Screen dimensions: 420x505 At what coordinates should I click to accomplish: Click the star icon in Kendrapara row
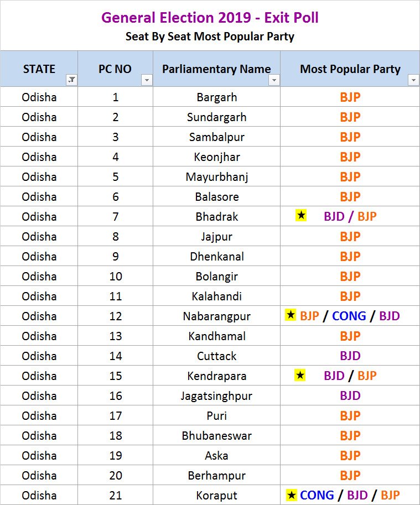(x=300, y=375)
